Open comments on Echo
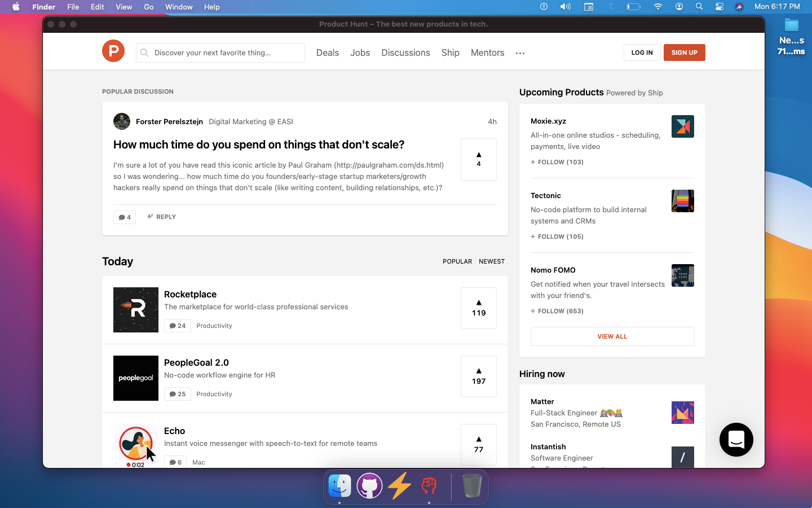 (175, 462)
